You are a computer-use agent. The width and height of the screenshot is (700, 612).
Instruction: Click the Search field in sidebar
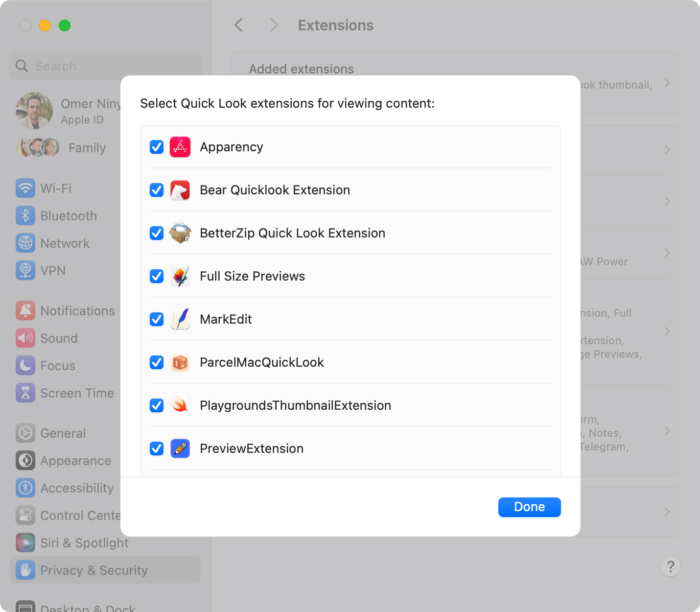point(105,66)
